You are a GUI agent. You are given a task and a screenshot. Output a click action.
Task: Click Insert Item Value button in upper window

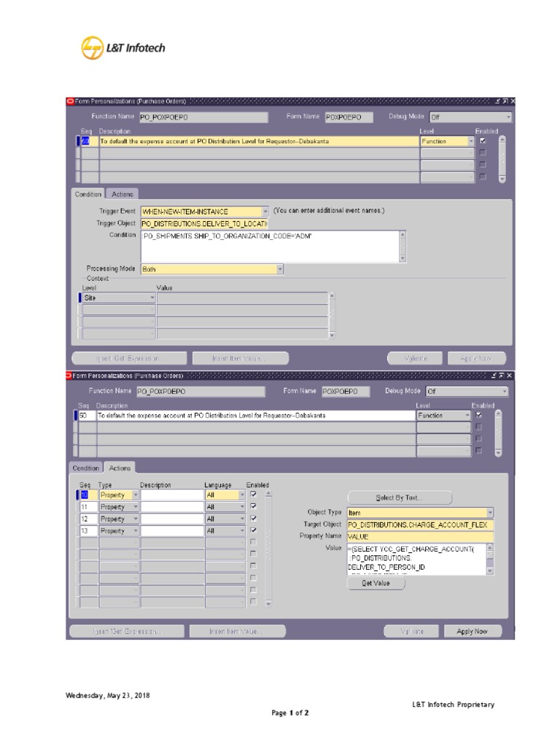(x=241, y=358)
